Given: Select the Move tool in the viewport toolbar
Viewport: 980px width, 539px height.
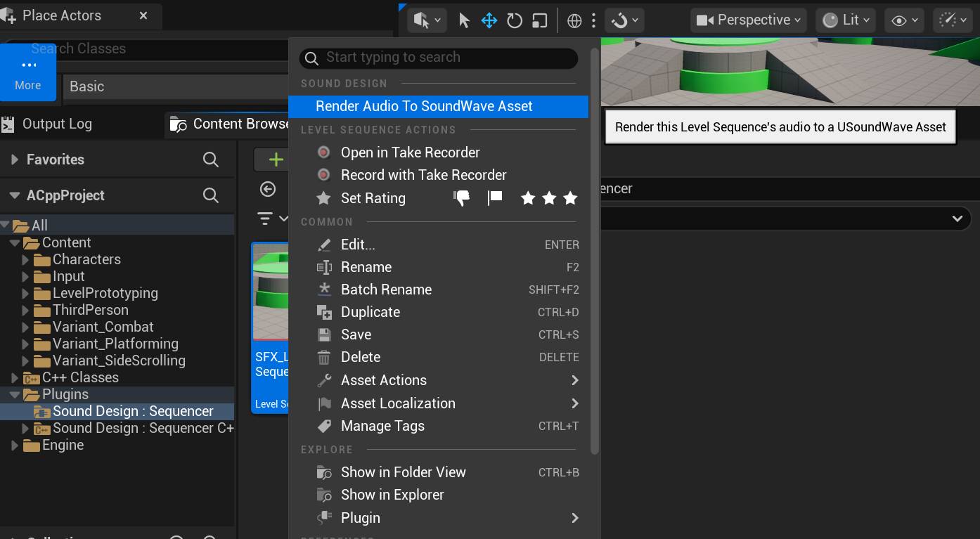Looking at the screenshot, I should click(489, 20).
